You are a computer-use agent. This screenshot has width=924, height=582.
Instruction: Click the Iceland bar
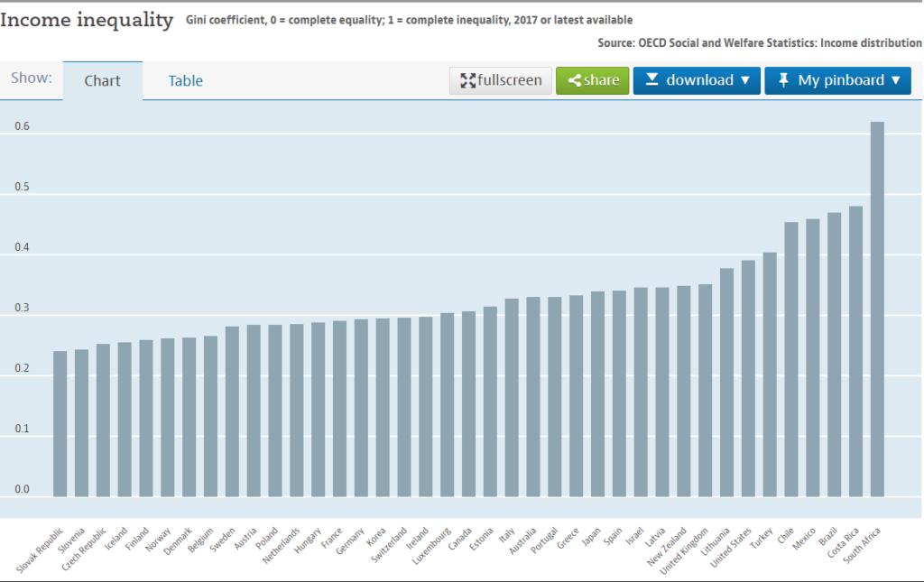tap(125, 420)
